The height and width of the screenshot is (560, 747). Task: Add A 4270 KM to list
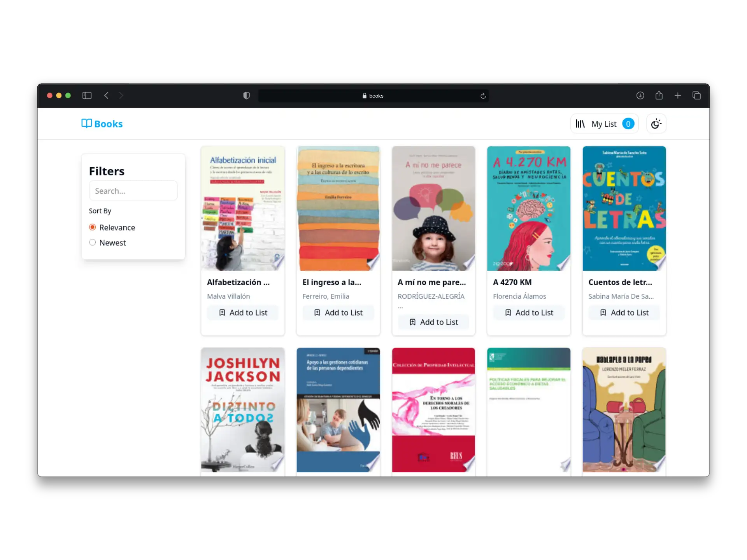(529, 313)
